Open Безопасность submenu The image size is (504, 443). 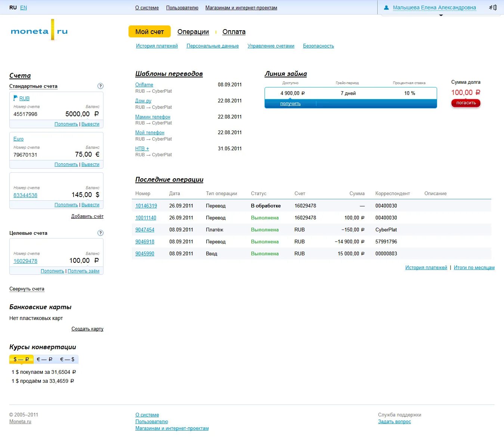[318, 46]
